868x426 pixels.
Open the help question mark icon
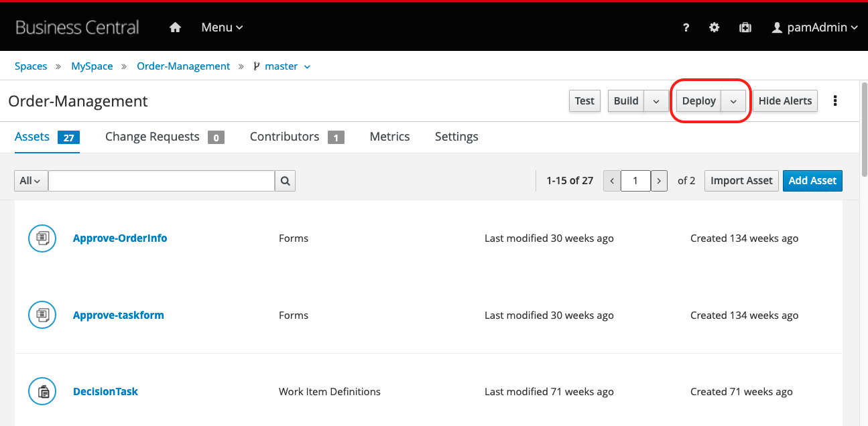pos(686,27)
